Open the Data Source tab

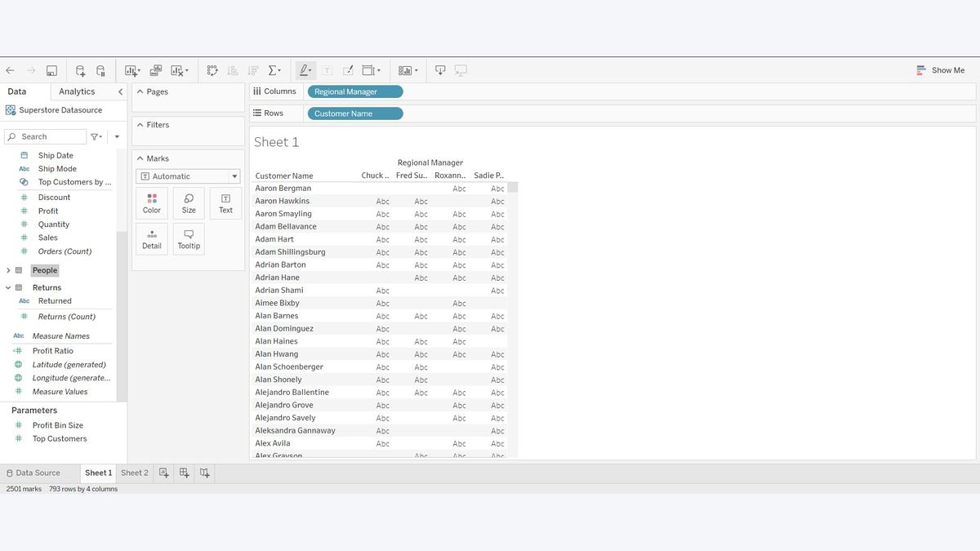pyautogui.click(x=37, y=473)
